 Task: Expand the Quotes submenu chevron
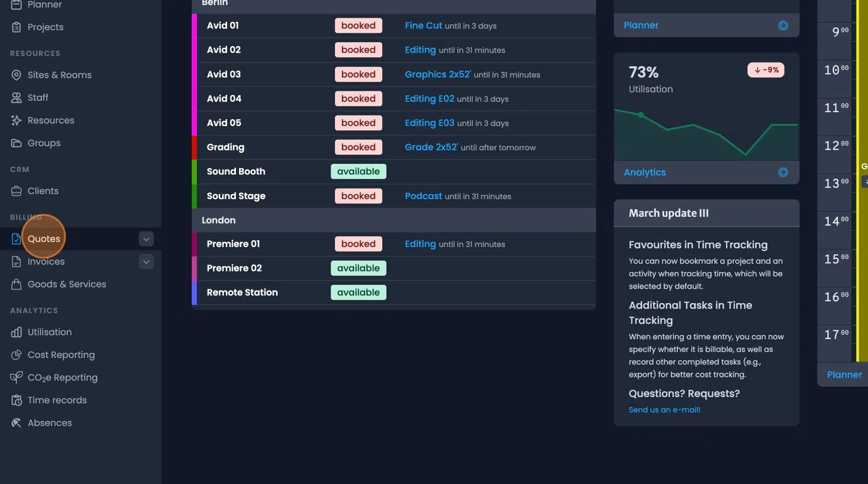pos(146,239)
